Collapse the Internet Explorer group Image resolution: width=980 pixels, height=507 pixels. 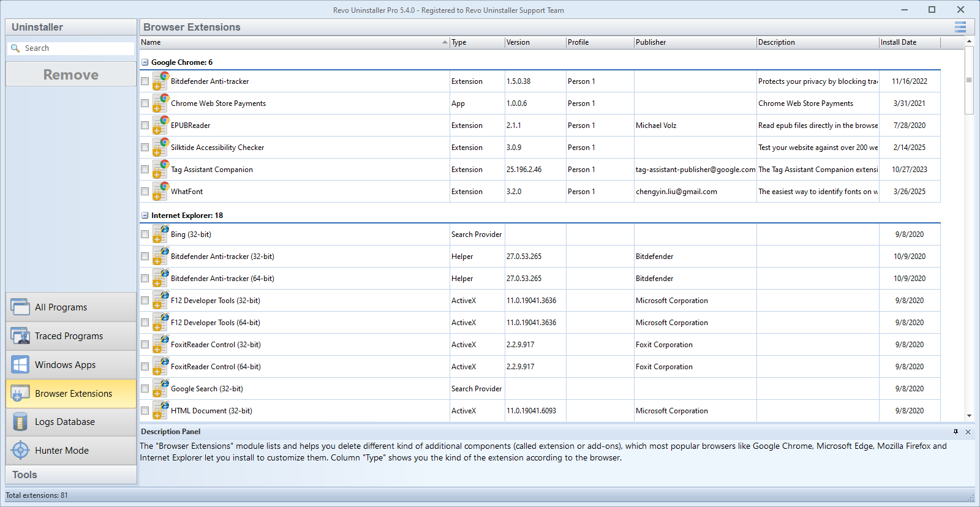point(145,216)
